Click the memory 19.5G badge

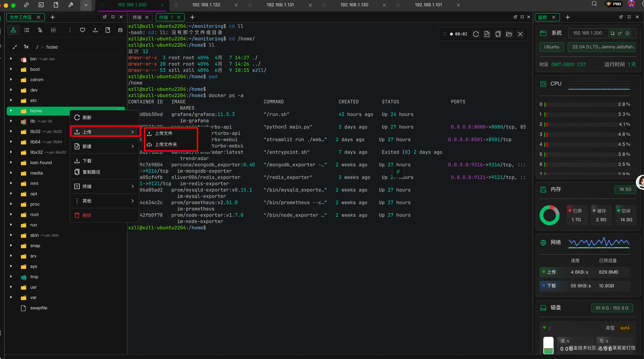(625, 189)
